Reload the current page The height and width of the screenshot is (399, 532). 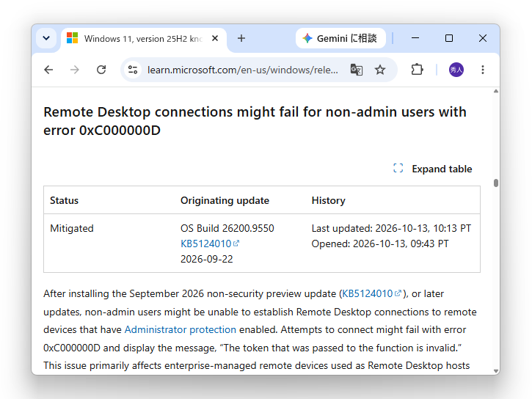pyautogui.click(x=101, y=70)
